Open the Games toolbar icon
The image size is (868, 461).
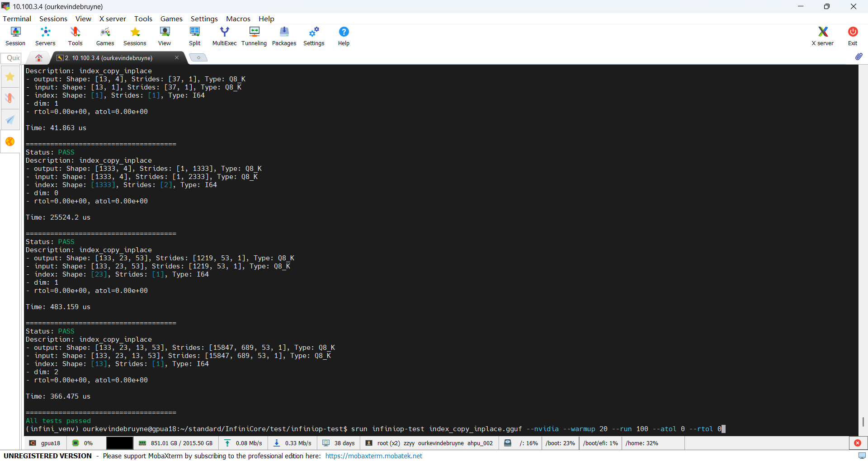tap(104, 36)
